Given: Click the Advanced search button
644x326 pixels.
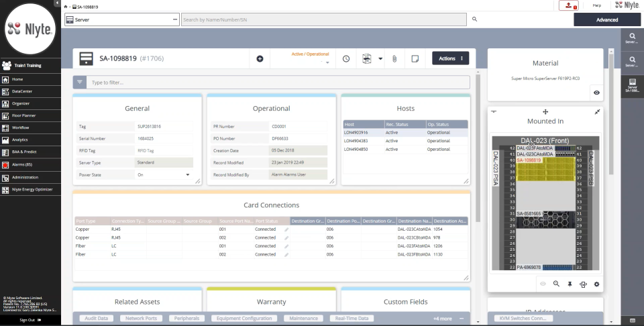Looking at the screenshot, I should click(607, 19).
